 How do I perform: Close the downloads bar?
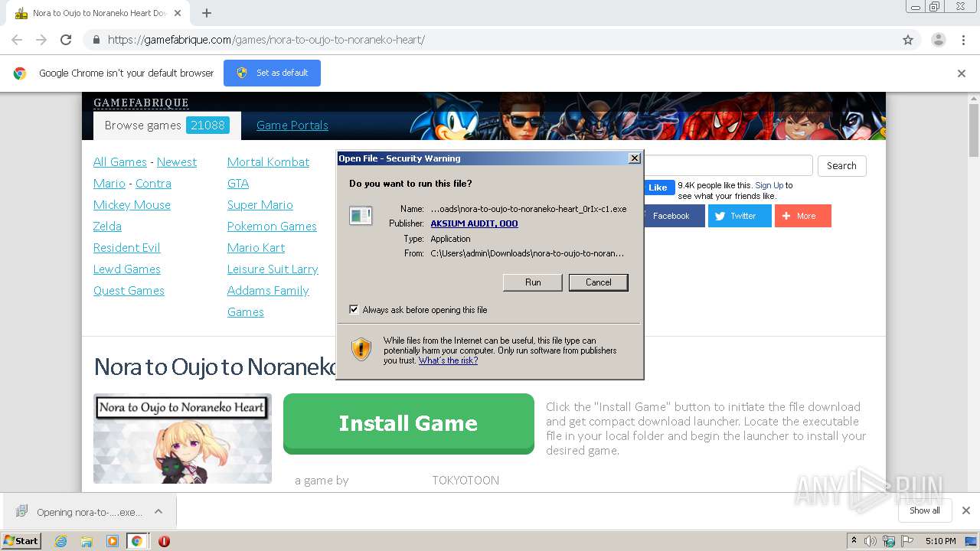966,510
